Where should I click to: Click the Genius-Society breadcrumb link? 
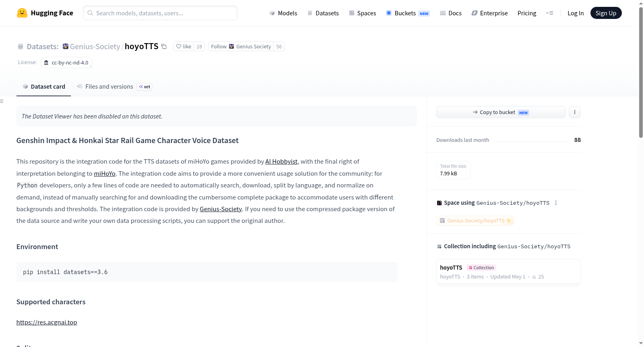pos(95,46)
